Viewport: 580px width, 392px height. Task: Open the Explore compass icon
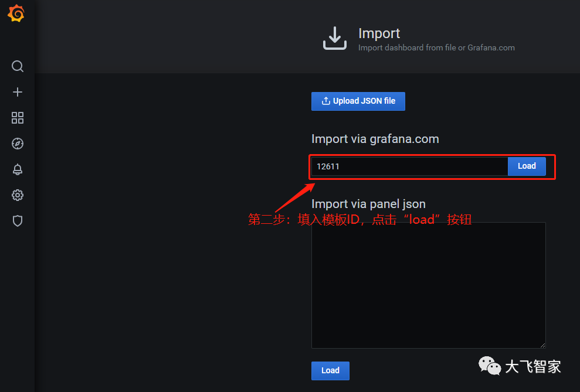click(x=18, y=144)
